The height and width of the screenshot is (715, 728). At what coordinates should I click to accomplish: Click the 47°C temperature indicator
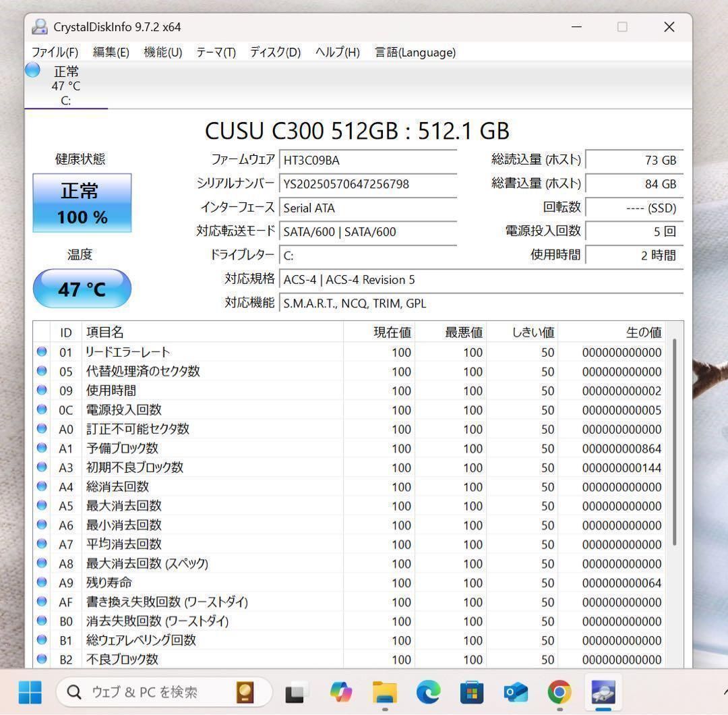point(82,289)
